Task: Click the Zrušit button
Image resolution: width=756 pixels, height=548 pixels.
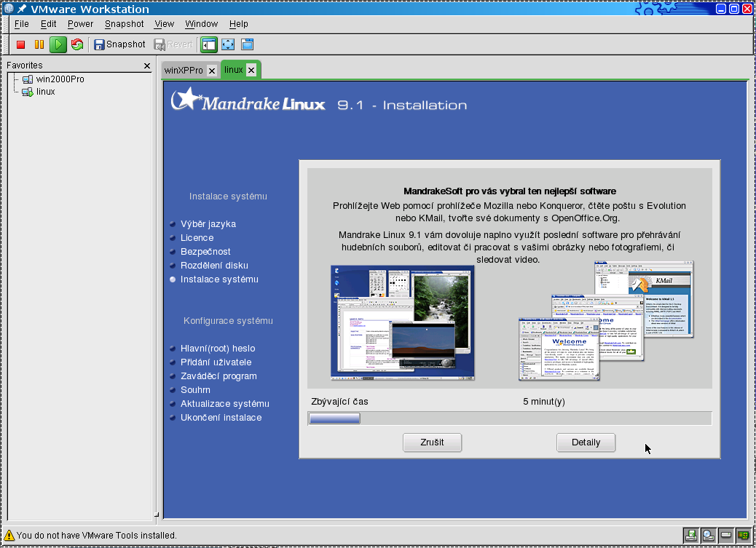Action: 432,442
